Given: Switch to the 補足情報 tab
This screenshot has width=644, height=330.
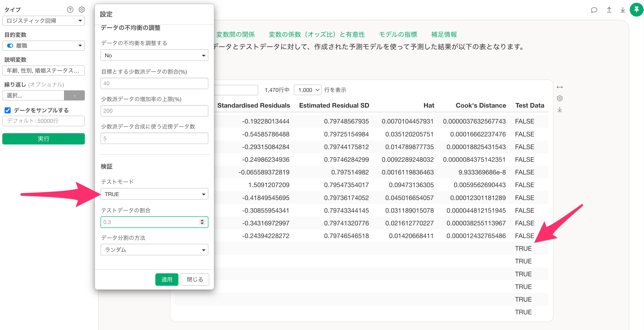Looking at the screenshot, I should pyautogui.click(x=444, y=34).
